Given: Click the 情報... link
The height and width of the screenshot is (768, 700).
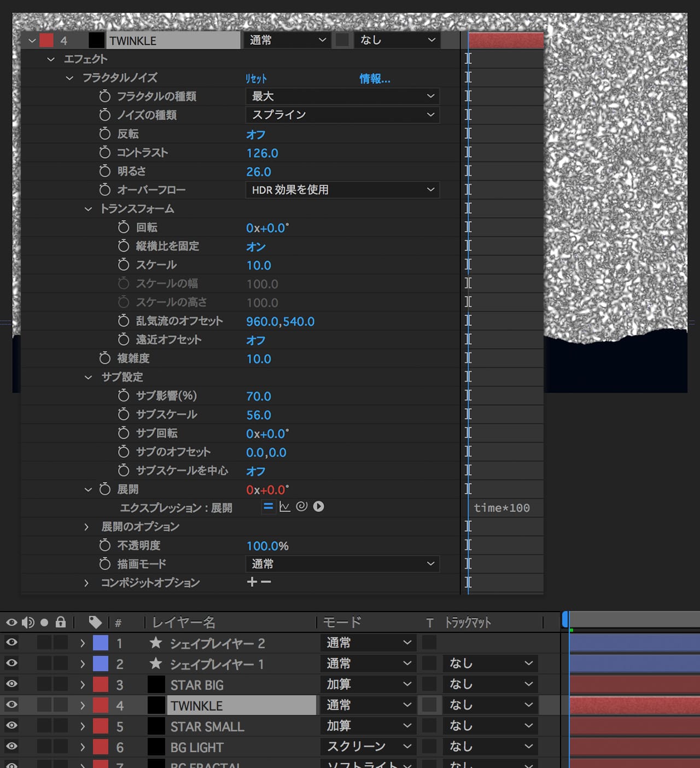Looking at the screenshot, I should 375,79.
